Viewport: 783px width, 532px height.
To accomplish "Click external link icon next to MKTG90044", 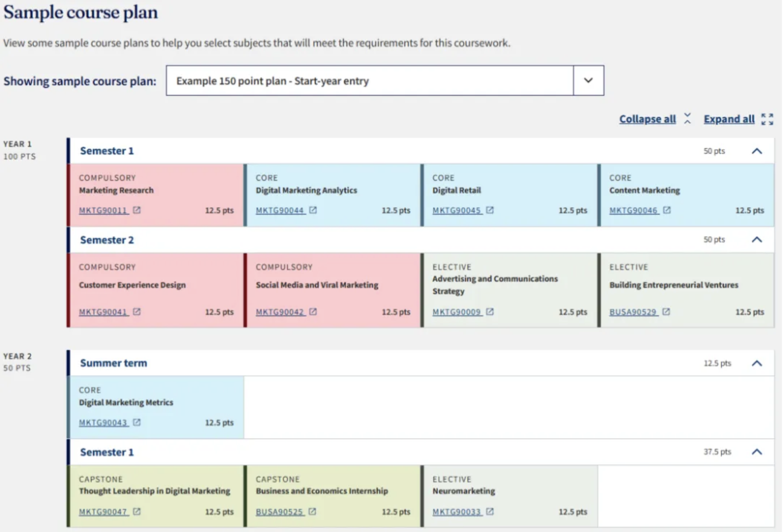I will [x=313, y=210].
